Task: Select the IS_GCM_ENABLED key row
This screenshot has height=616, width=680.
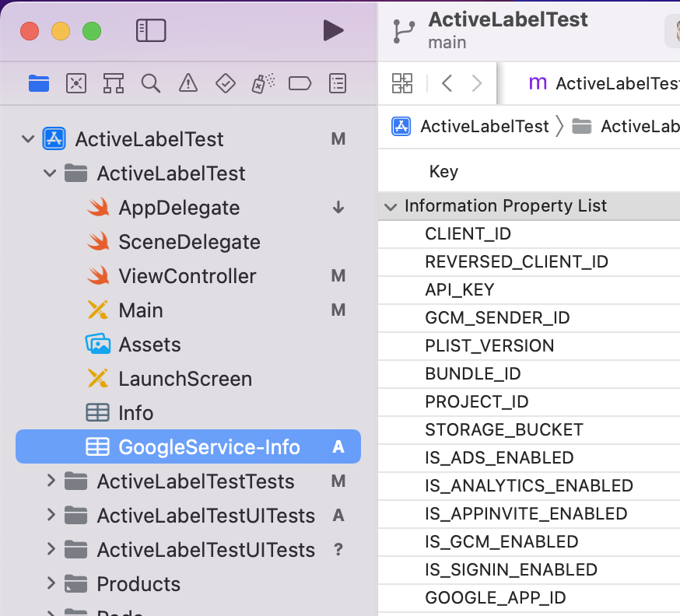Action: click(529, 542)
